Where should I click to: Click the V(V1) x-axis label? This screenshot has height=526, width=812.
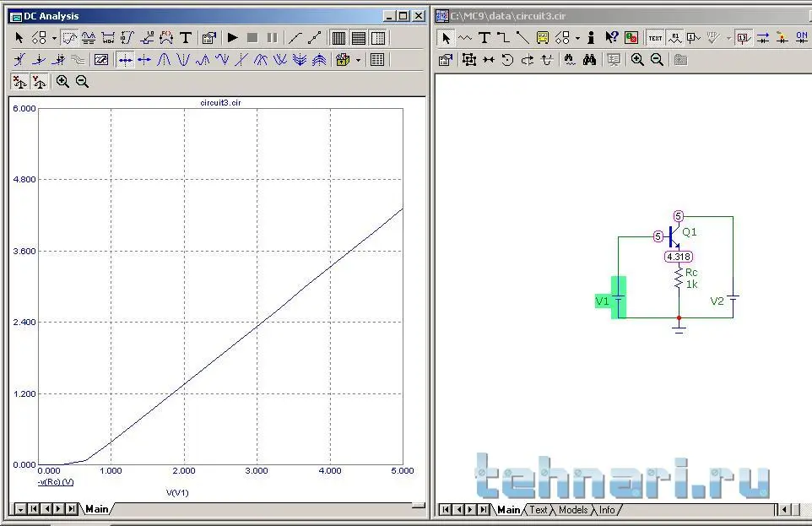click(177, 493)
